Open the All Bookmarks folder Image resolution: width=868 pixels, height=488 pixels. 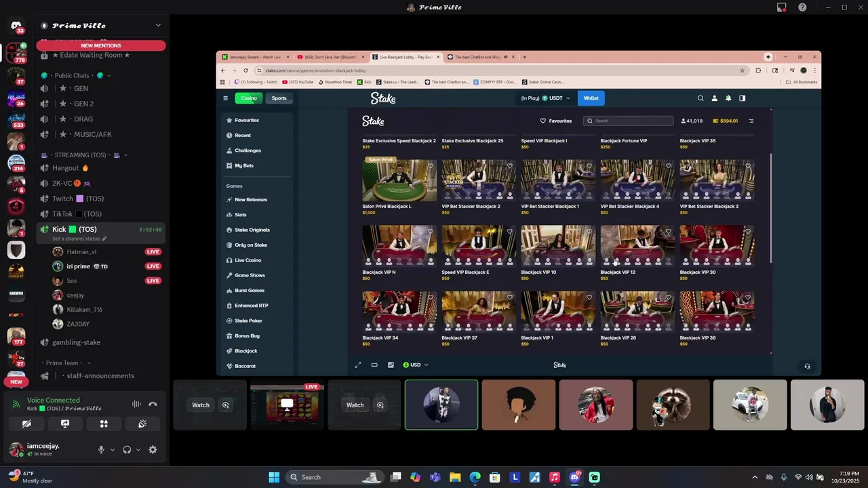pos(802,82)
